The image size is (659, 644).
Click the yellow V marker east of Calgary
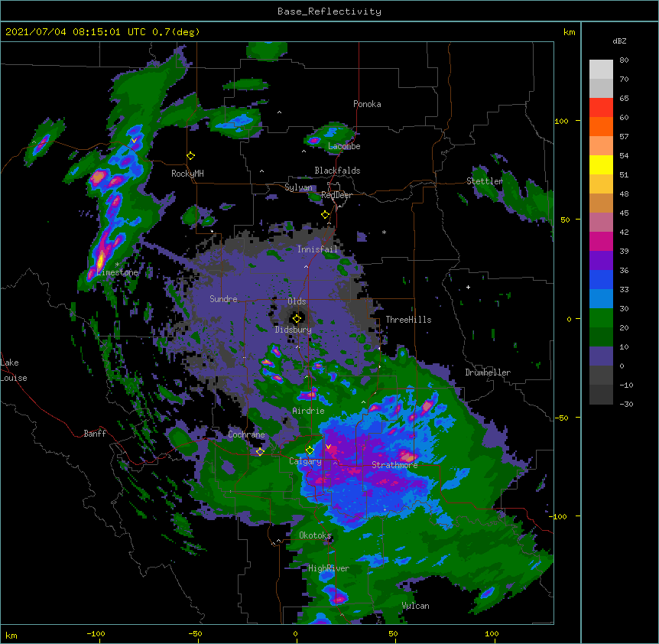tap(328, 447)
